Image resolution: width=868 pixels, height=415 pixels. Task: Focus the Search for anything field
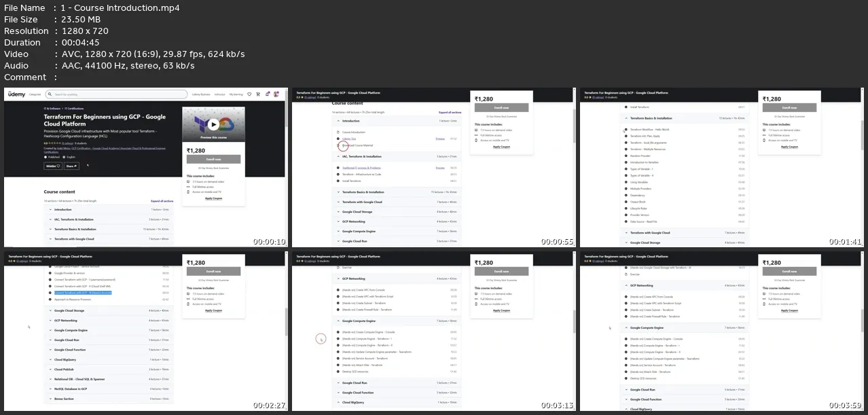coord(116,94)
